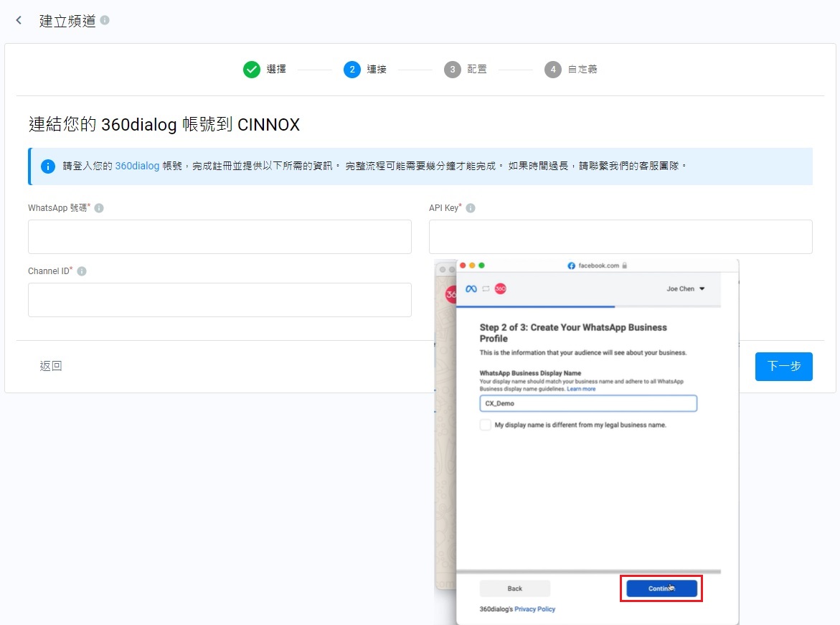Image resolution: width=840 pixels, height=625 pixels.
Task: Click the Meta logo in the Facebook popup
Action: coord(471,289)
